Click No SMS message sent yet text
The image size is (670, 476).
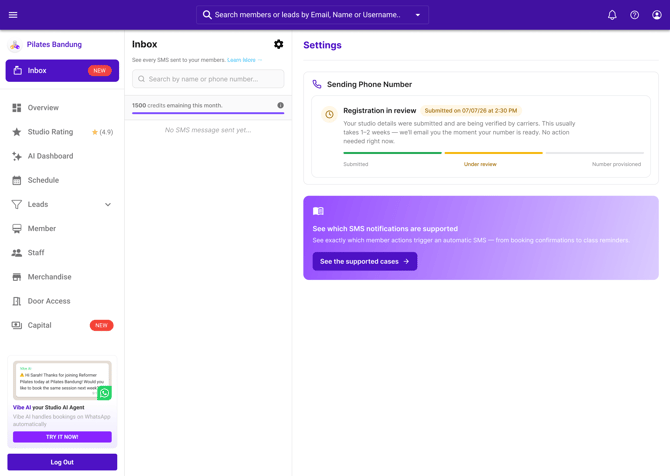tap(208, 130)
